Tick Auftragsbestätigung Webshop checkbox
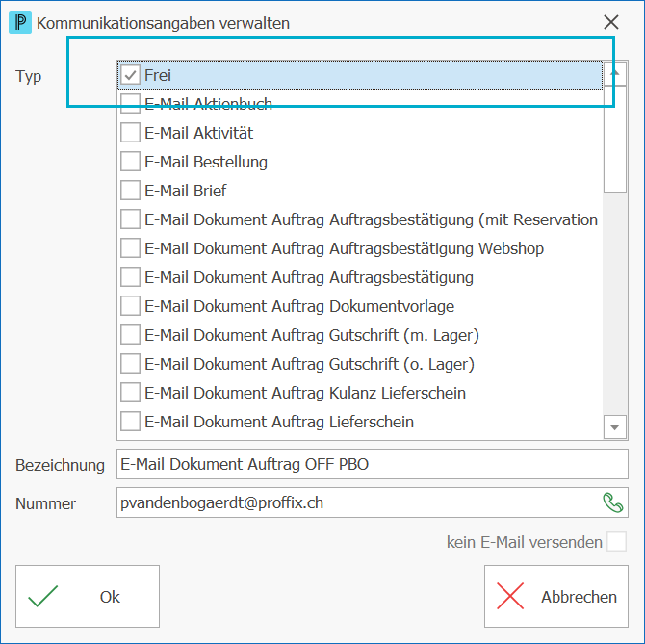The height and width of the screenshot is (644, 645). 130,248
